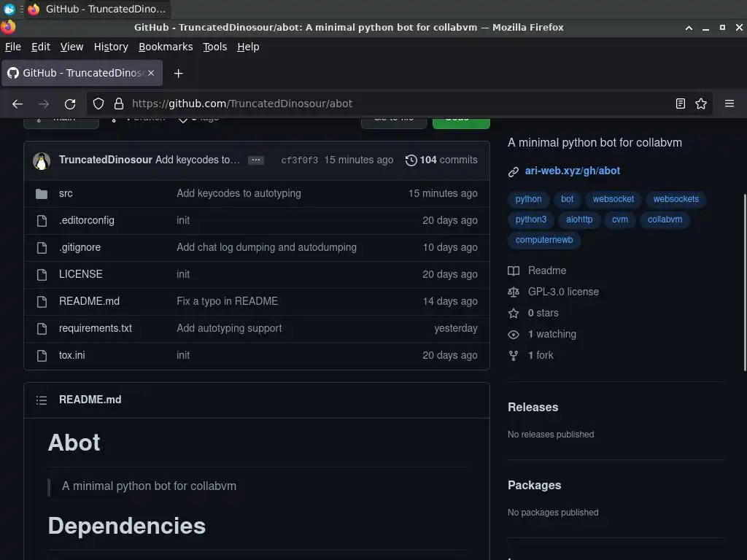747x560 pixels.
Task: Open the README table of contents icon
Action: pyautogui.click(x=42, y=400)
